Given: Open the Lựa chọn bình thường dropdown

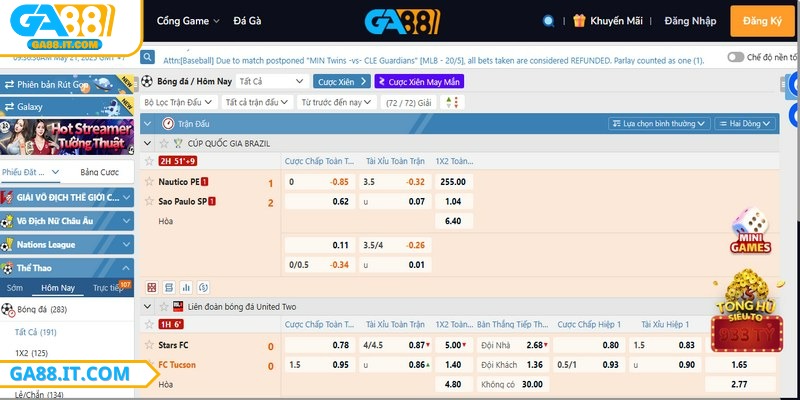Looking at the screenshot, I should (x=659, y=123).
